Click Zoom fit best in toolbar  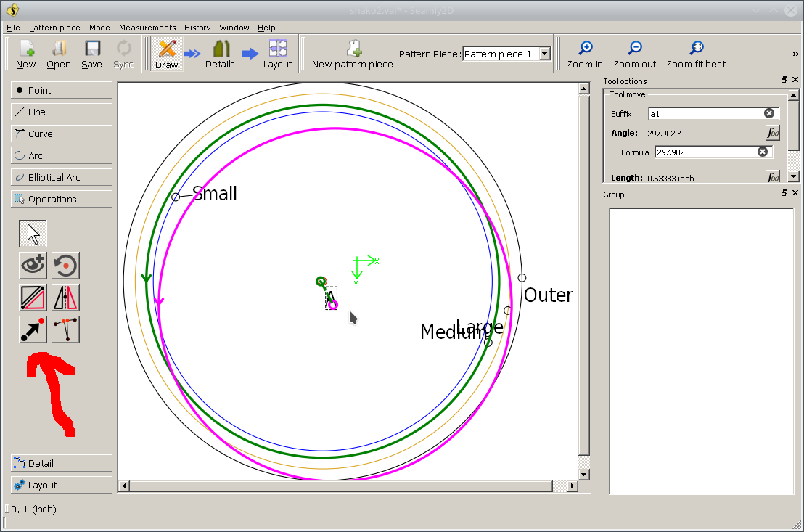point(696,54)
